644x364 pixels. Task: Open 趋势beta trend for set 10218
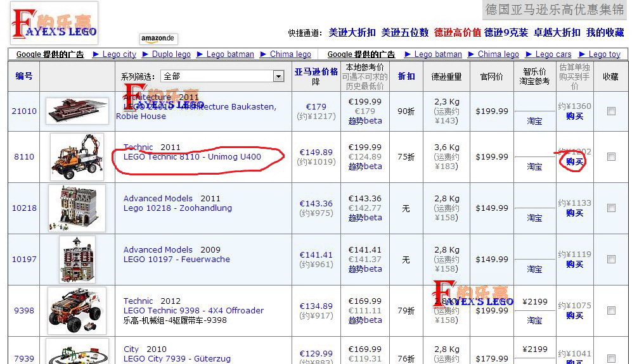[365, 218]
